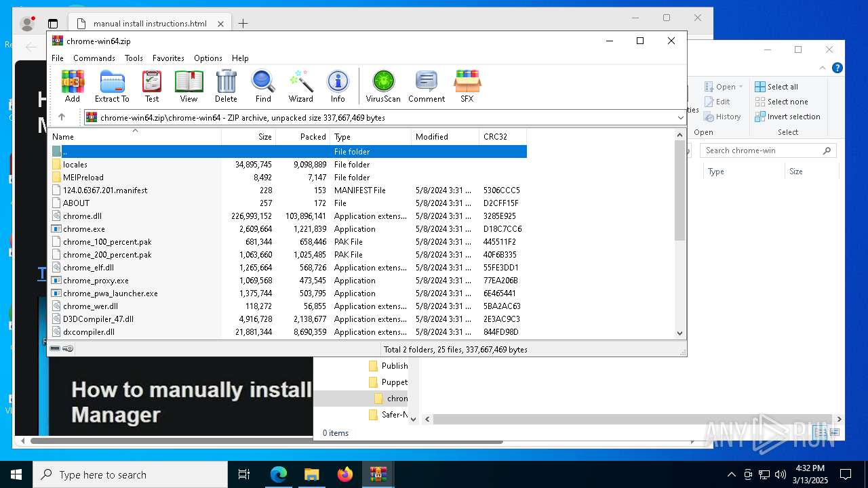Sort by the Name column header
The width and height of the screenshot is (868, 488).
tap(135, 136)
